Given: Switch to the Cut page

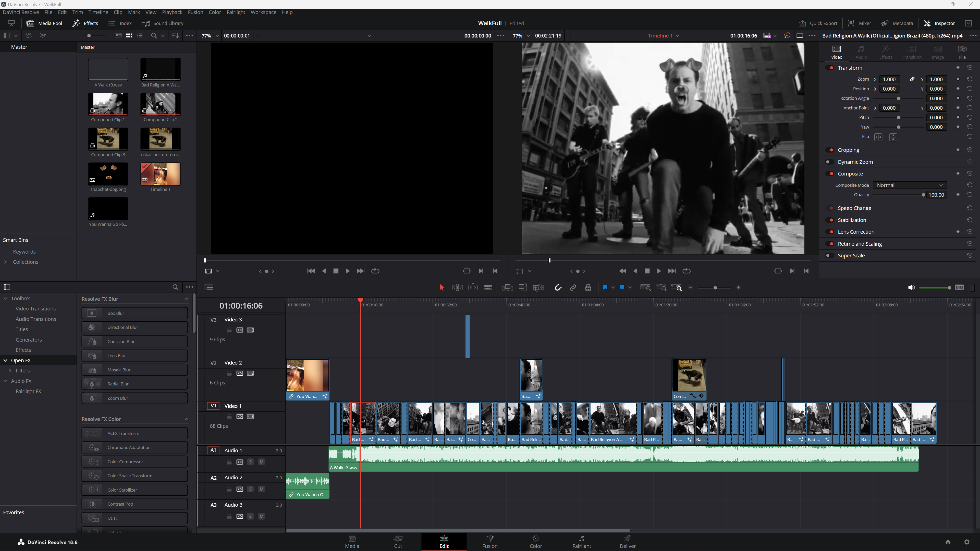Looking at the screenshot, I should [398, 542].
